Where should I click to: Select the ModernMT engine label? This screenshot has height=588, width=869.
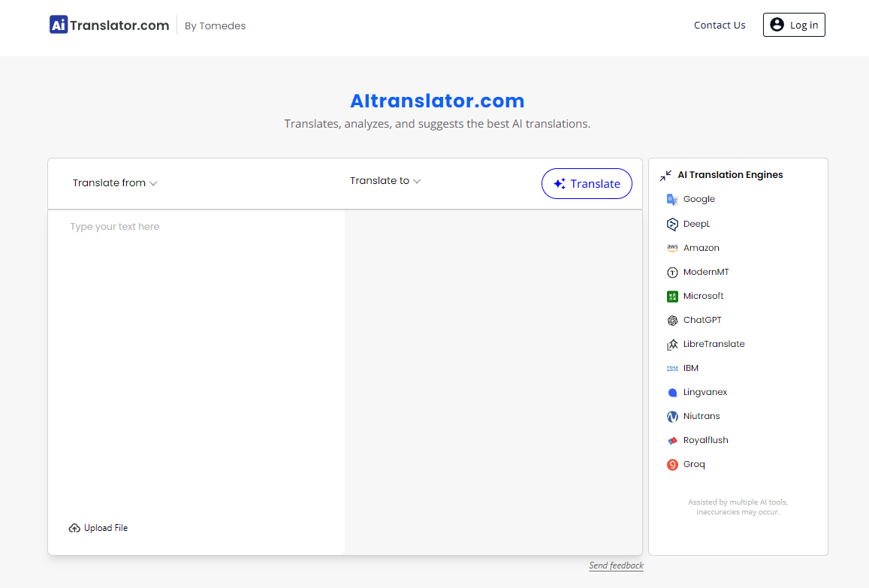click(706, 272)
